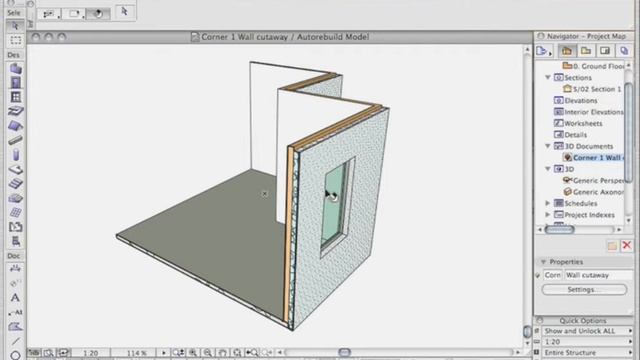Screen dimensions: 640x360
Task: Go to previous zoom
Action: pyautogui.click(x=252, y=353)
